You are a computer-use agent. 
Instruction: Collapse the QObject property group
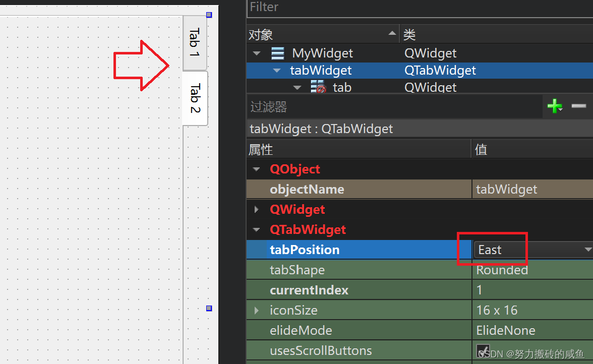click(x=257, y=169)
